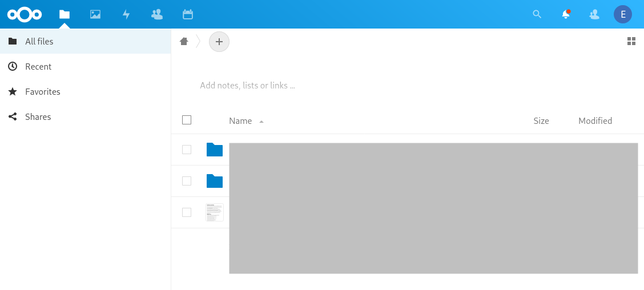The width and height of the screenshot is (644, 290).
Task: Open the document file thumbnail
Action: 215,212
